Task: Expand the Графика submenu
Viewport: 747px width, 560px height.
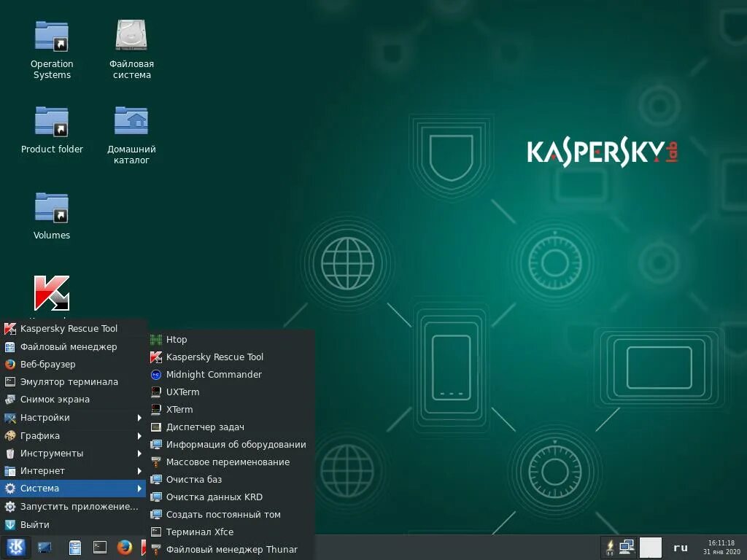Action: [x=74, y=436]
